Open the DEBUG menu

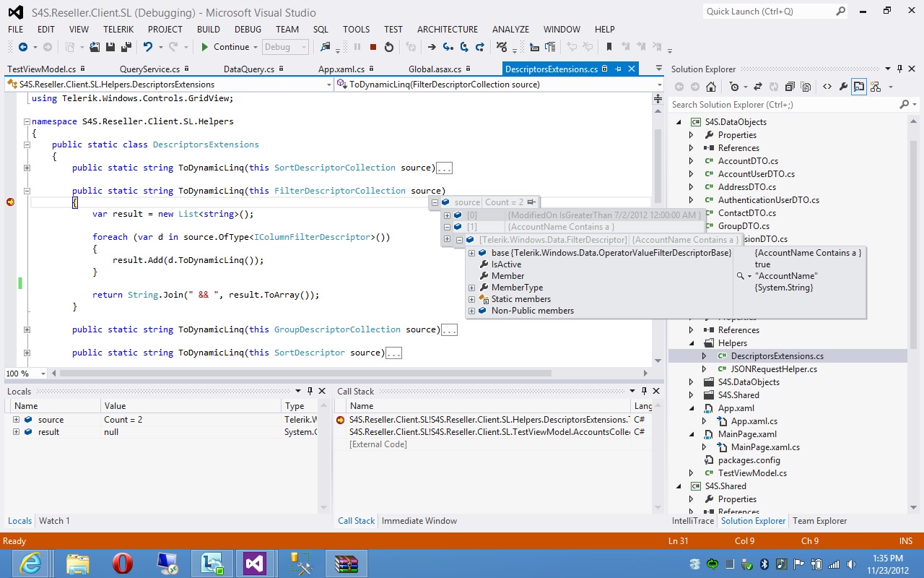coord(248,30)
